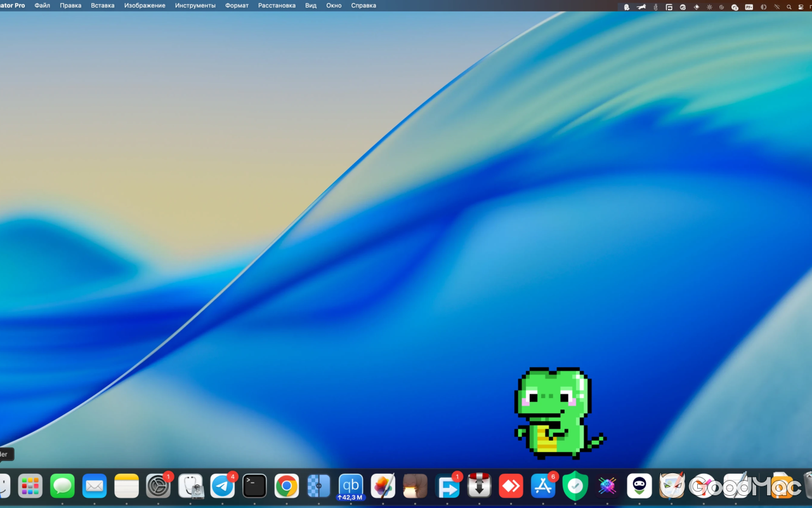Open the green shield AdGuard icon
Viewport: 812px width, 508px height.
point(575,486)
